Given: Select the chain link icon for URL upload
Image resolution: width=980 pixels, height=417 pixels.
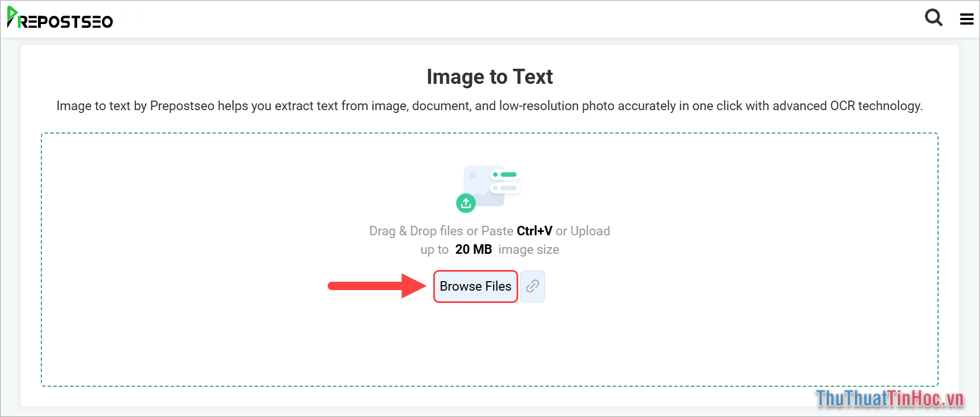Looking at the screenshot, I should (532, 286).
